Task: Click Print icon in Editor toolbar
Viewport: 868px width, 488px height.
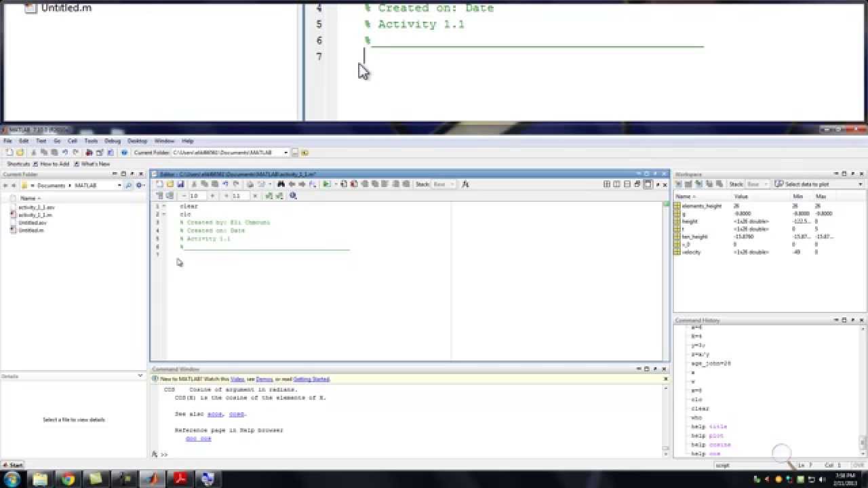Action: click(x=250, y=184)
